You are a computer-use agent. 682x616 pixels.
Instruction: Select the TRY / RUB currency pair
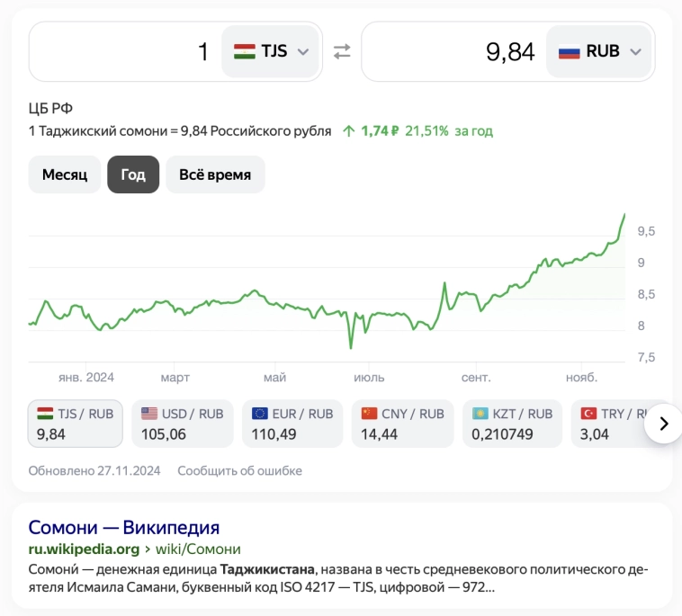(x=610, y=424)
